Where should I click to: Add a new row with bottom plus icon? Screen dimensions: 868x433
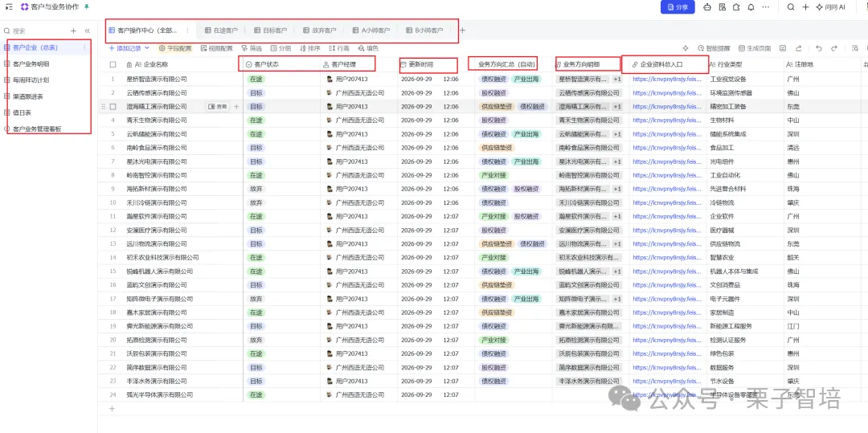(113, 409)
